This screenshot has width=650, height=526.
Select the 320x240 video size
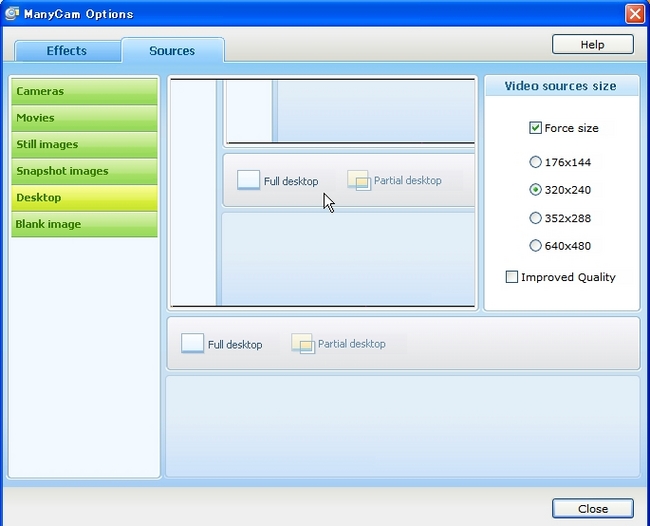pyautogui.click(x=535, y=189)
